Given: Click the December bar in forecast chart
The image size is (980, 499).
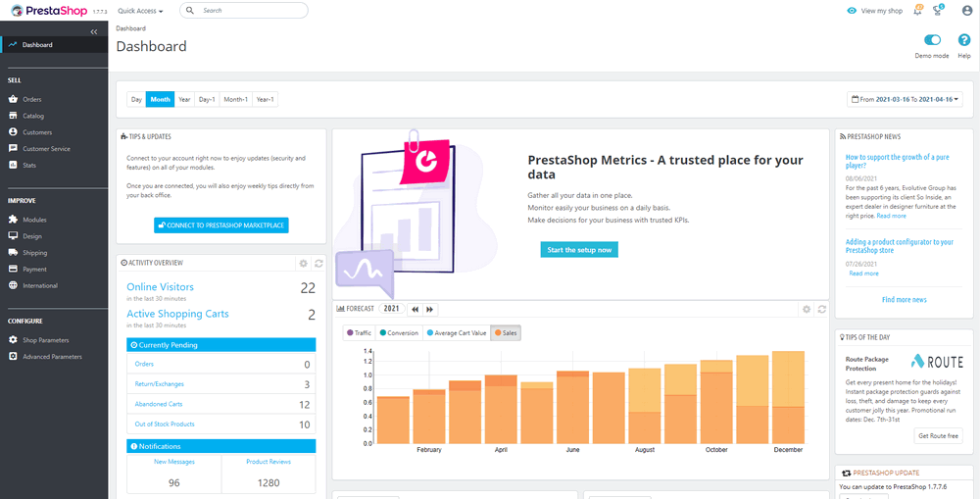Looking at the screenshot, I should click(x=788, y=397).
